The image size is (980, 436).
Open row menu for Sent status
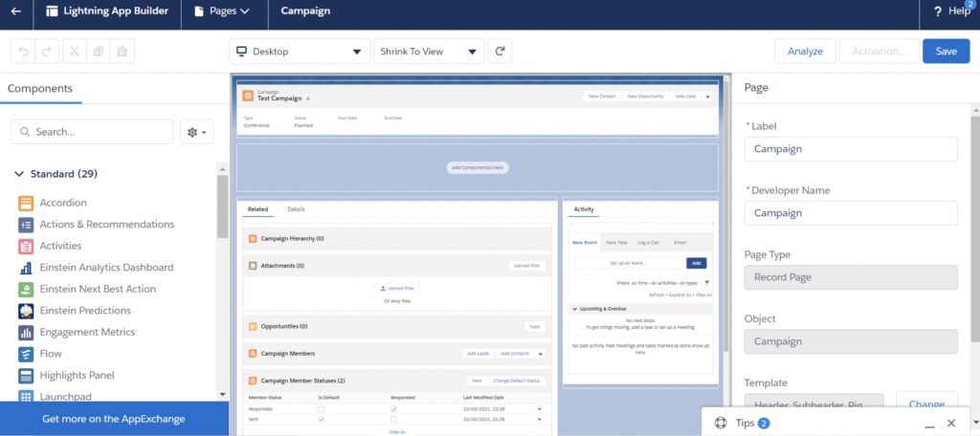pyautogui.click(x=540, y=420)
